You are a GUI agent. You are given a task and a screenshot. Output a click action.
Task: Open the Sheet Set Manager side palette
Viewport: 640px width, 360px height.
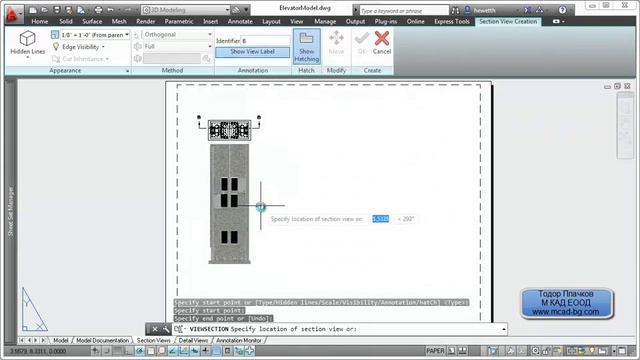[x=11, y=211]
